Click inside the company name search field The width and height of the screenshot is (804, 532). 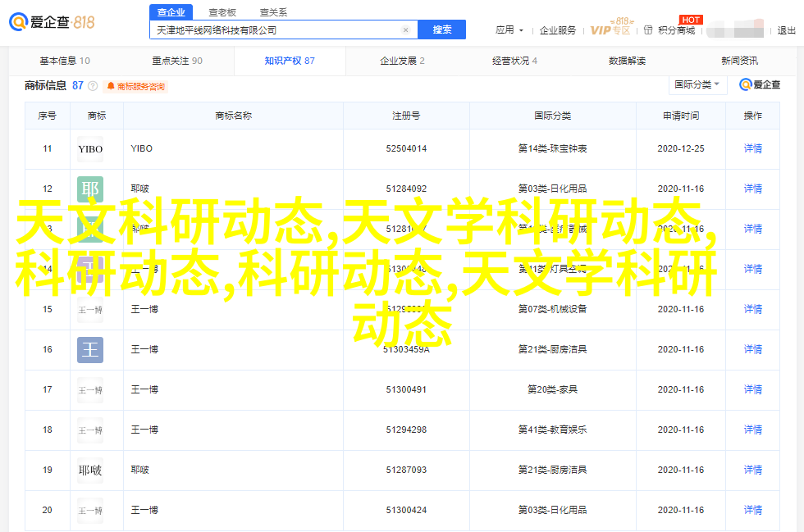click(x=275, y=30)
